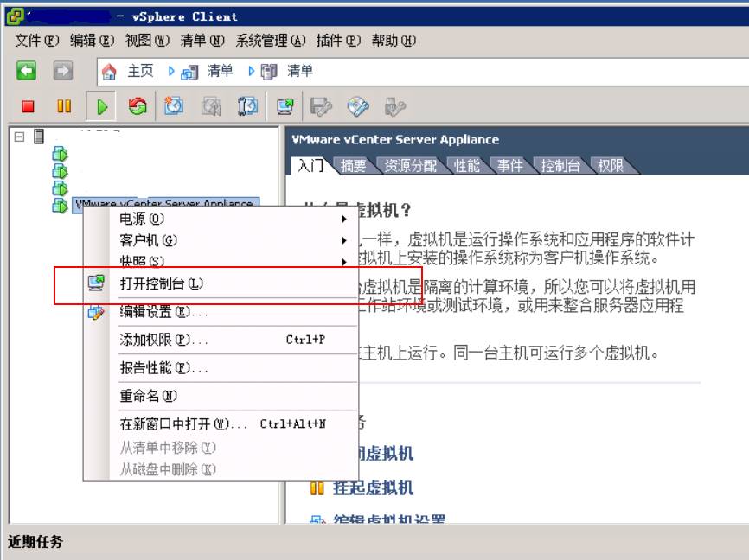749x560 pixels.
Task: Switch to the 摘要 tab
Action: (353, 166)
